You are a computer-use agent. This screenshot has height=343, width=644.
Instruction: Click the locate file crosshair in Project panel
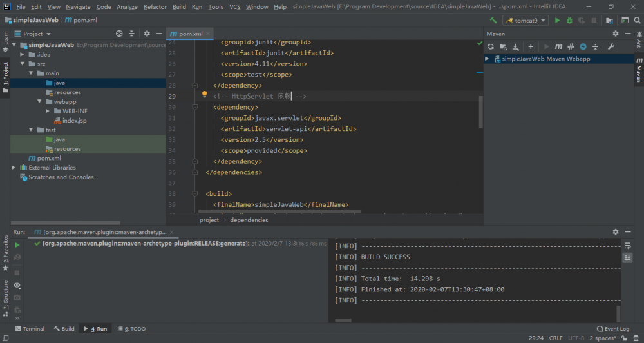[119, 34]
